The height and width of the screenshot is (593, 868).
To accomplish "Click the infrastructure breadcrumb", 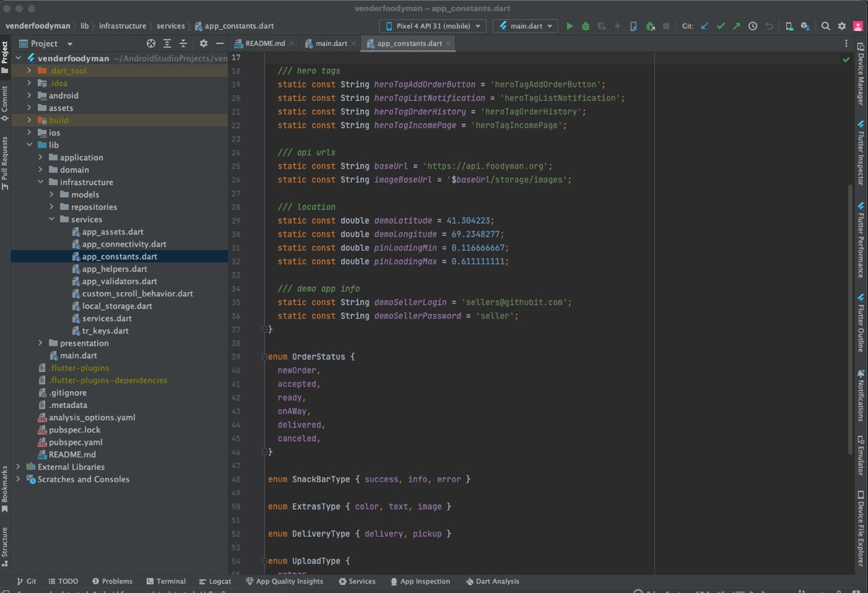I will (123, 26).
